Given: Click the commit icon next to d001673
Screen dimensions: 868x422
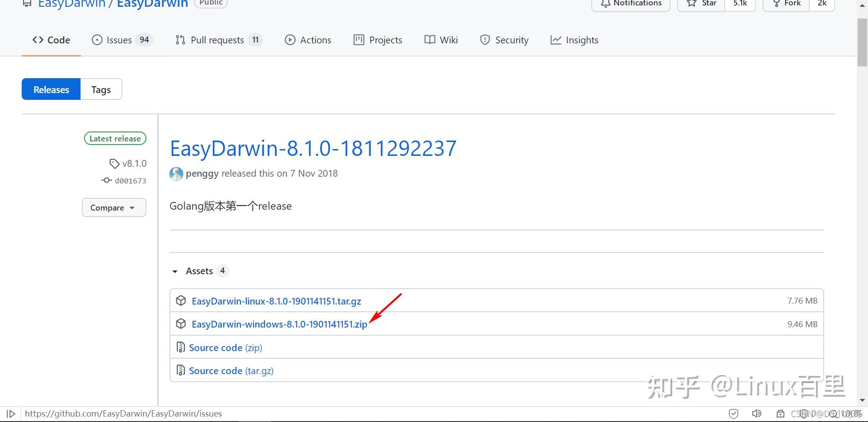Looking at the screenshot, I should click(x=106, y=180).
